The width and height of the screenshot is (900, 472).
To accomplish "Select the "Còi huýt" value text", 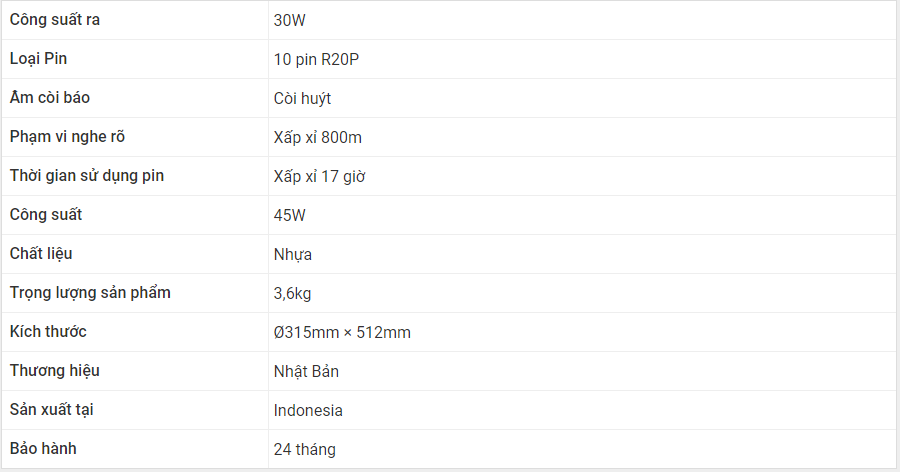I will (x=302, y=98).
